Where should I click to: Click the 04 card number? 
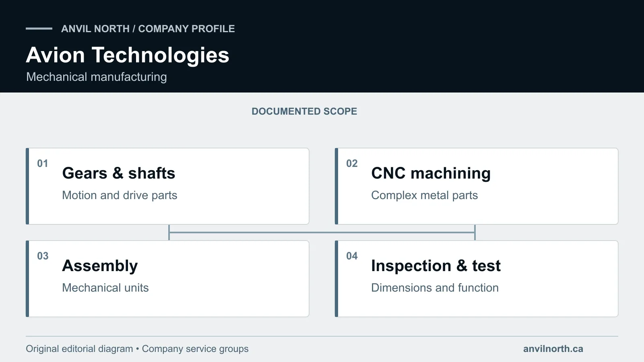pos(352,256)
